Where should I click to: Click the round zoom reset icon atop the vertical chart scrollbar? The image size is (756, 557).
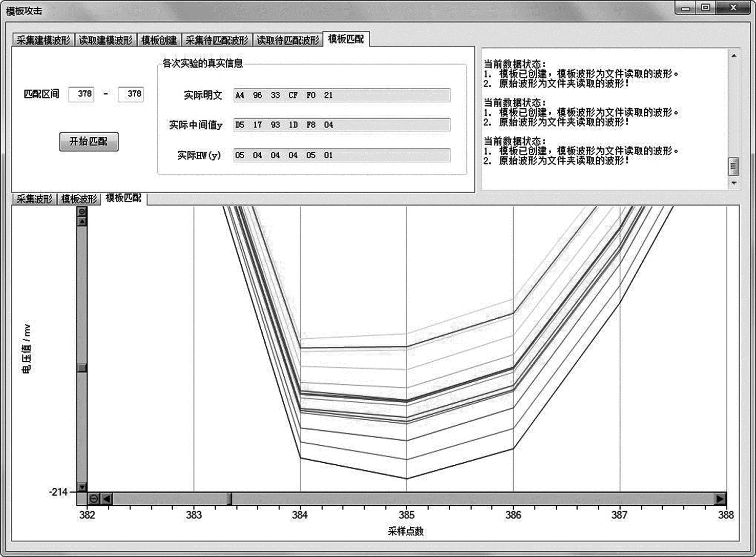tap(81, 212)
